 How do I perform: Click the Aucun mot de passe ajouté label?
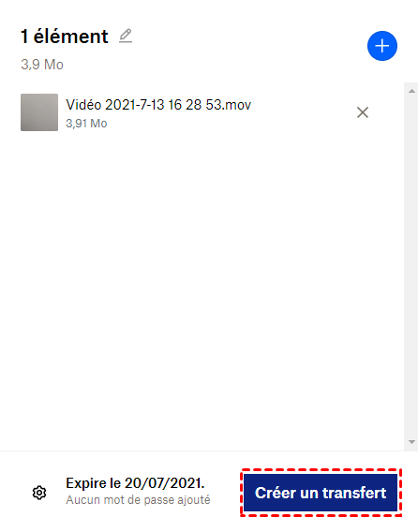pos(138,500)
